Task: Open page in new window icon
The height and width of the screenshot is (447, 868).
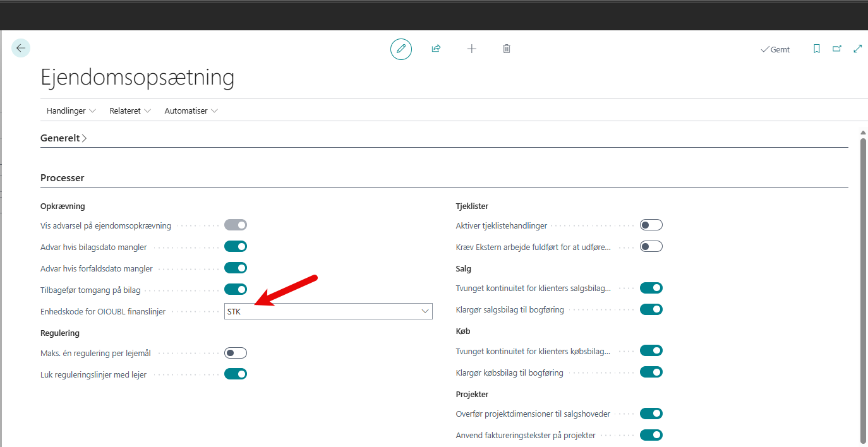Action: (x=837, y=49)
